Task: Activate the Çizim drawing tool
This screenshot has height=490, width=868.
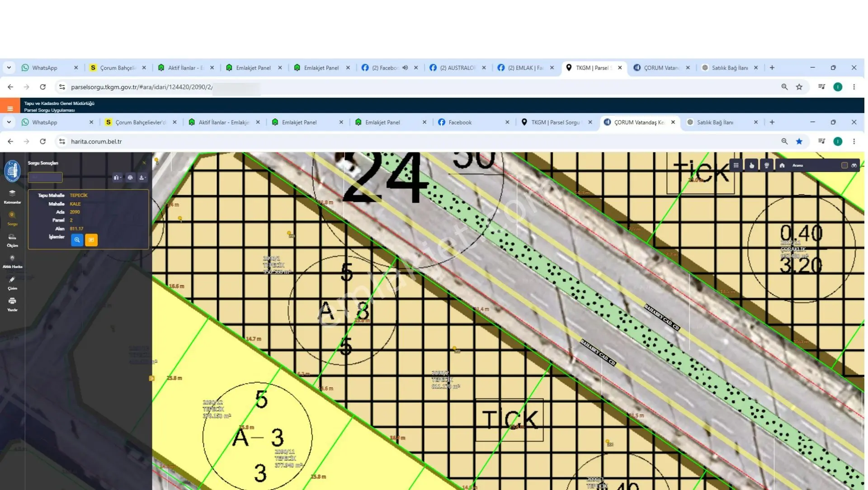Action: click(x=12, y=284)
